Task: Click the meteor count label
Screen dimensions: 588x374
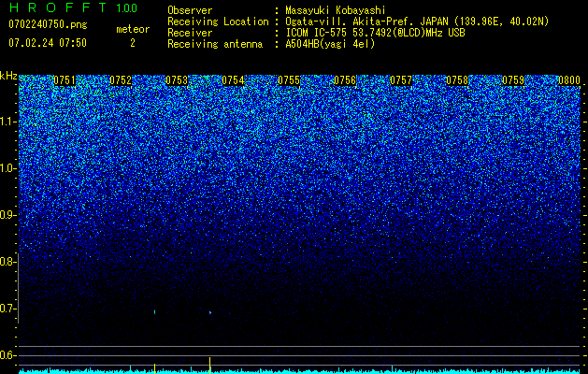Action: point(133,29)
